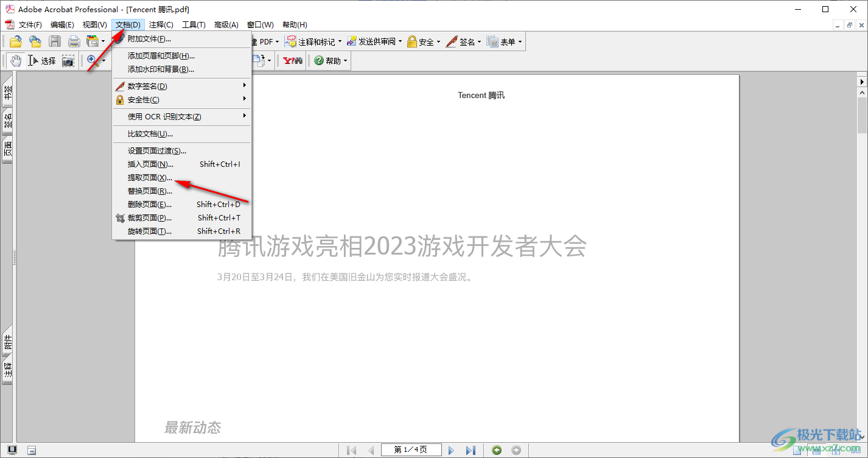The height and width of the screenshot is (458, 868).
Task: Click the Yahoo search toolbar icon
Action: (x=293, y=60)
